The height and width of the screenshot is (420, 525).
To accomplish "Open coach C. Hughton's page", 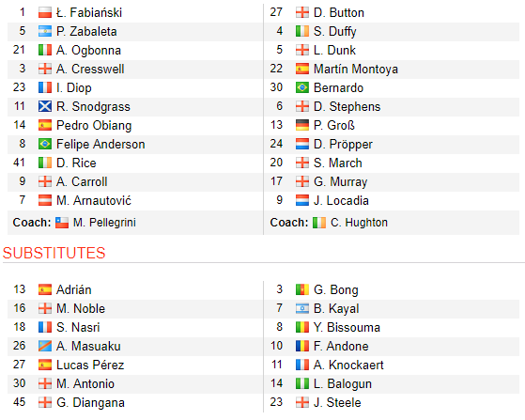I will click(x=360, y=223).
